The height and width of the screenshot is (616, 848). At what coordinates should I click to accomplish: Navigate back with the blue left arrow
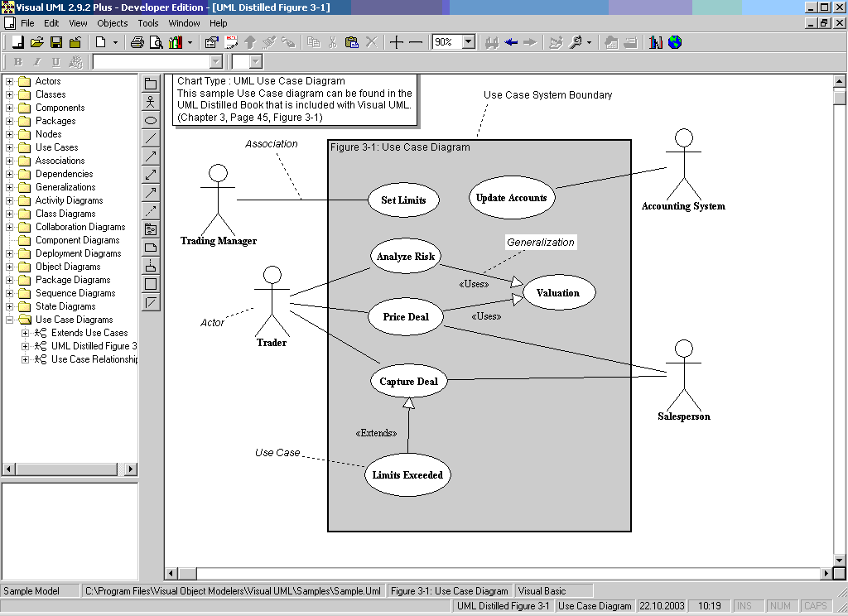click(x=510, y=42)
